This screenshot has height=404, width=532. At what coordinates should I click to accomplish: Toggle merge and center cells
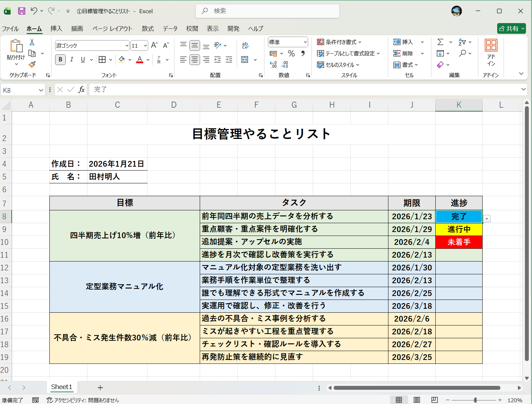245,59
